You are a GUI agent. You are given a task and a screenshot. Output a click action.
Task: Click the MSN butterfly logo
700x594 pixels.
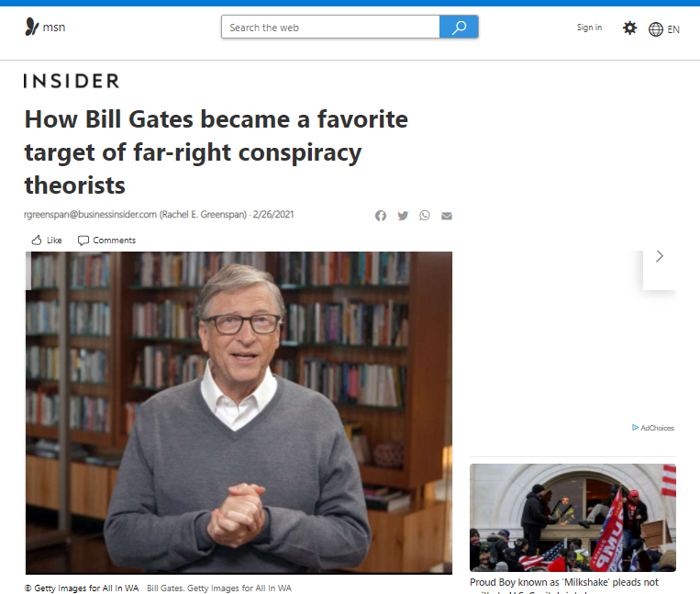tap(32, 27)
